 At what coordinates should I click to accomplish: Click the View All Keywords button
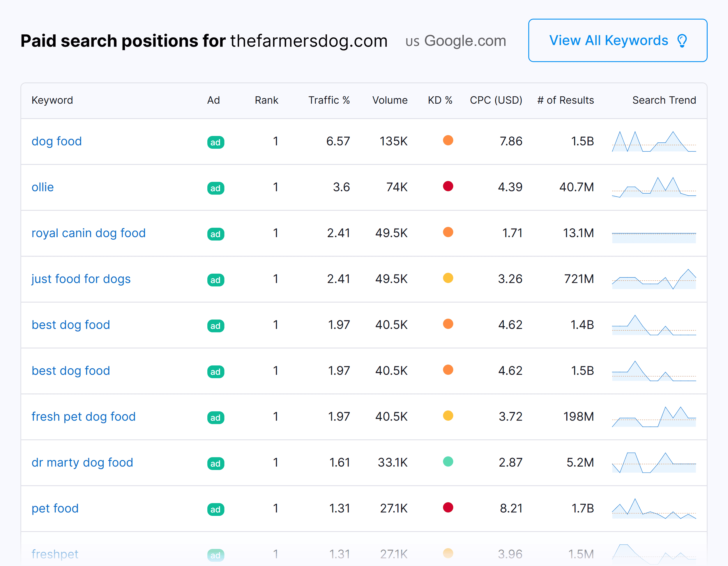pyautogui.click(x=617, y=40)
